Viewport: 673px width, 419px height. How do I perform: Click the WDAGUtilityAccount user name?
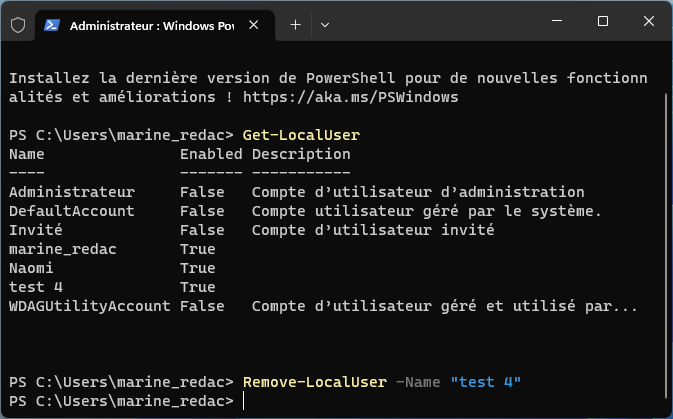[x=90, y=306]
